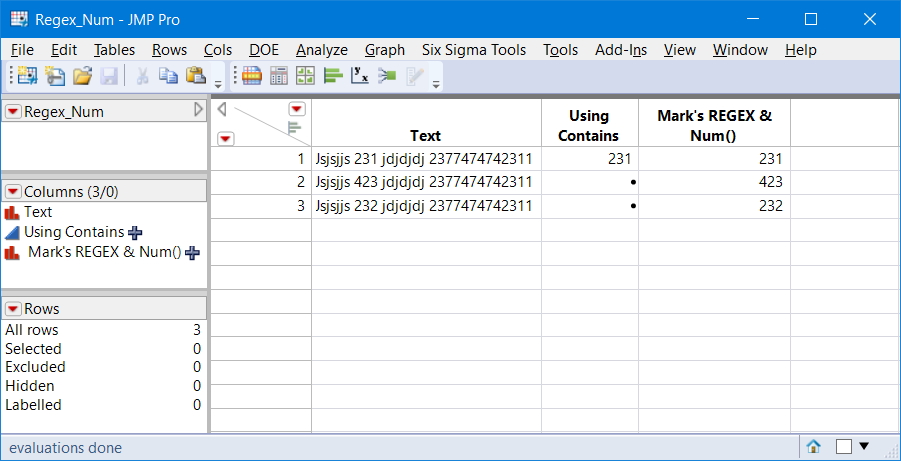This screenshot has width=901, height=461.
Task: Open the Rows menu
Action: [x=170, y=50]
